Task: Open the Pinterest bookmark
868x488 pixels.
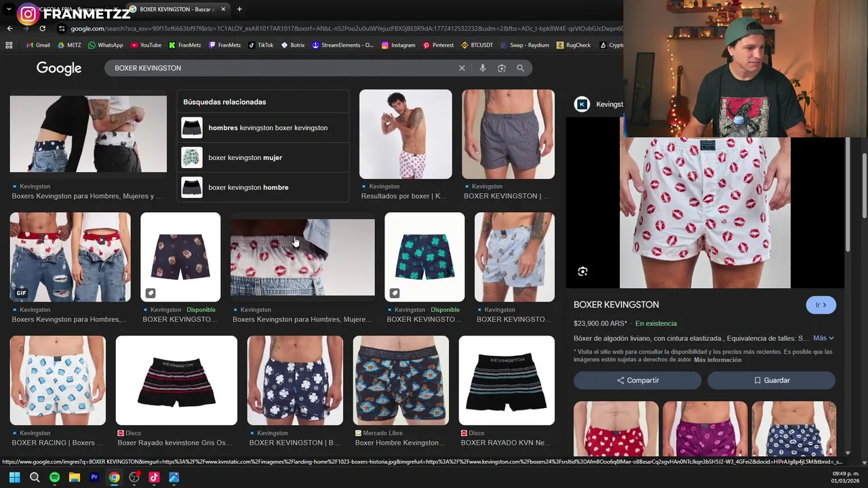Action: coord(438,45)
